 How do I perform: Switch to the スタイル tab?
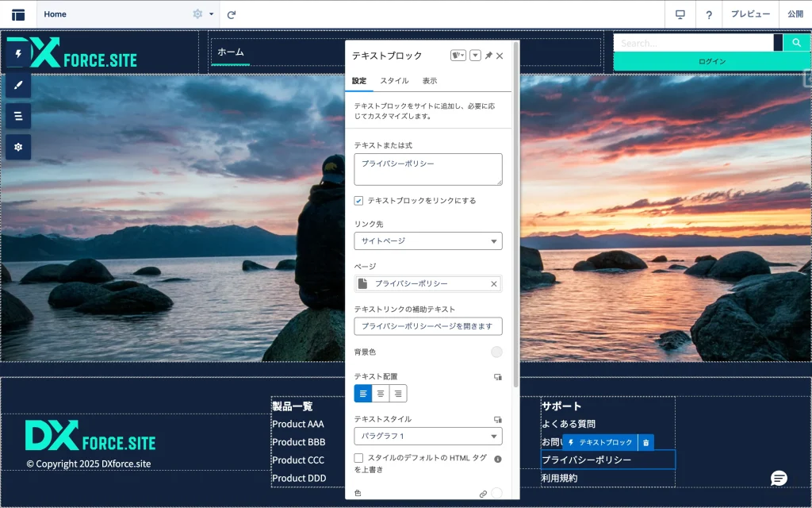tap(394, 81)
